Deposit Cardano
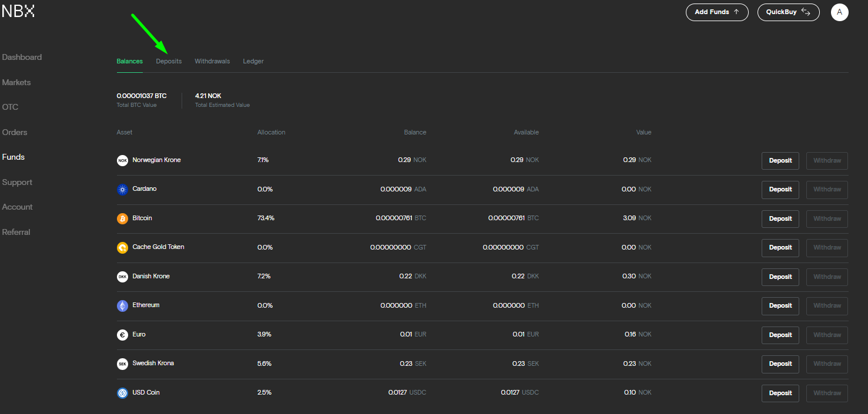 (780, 190)
